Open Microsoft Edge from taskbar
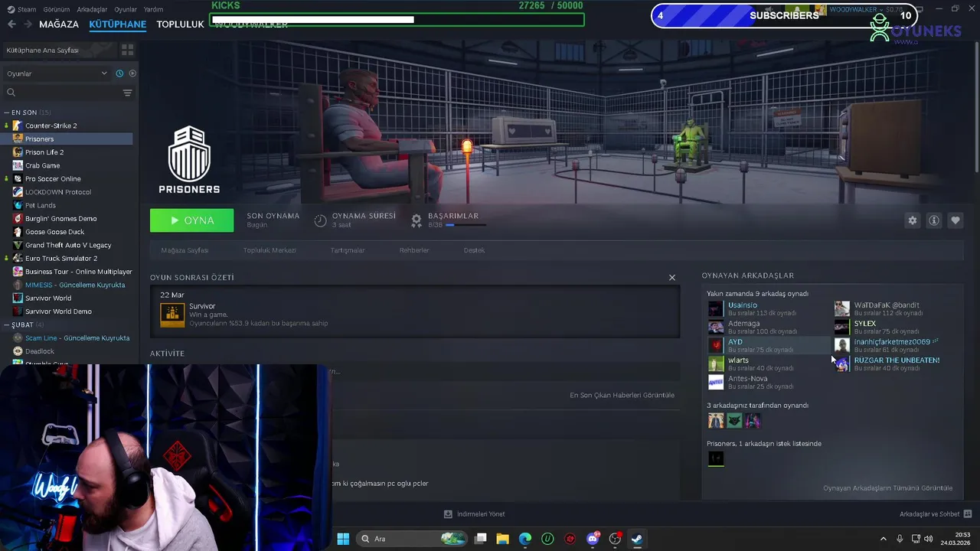This screenshot has width=980, height=551. click(x=525, y=539)
